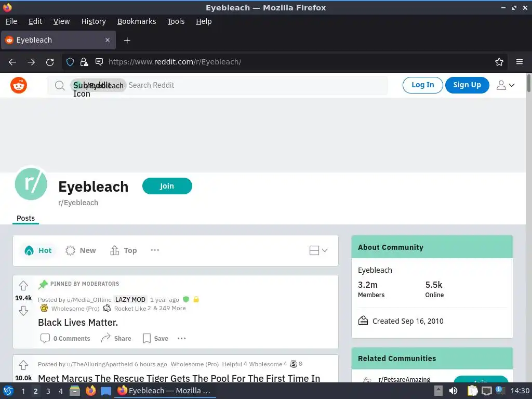Click the search magnifier icon

[60, 86]
